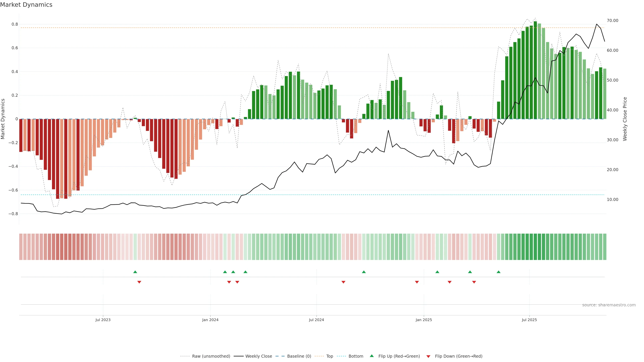Click the Flip Down red triangle legend icon
This screenshot has width=644, height=362.
pyautogui.click(x=428, y=356)
